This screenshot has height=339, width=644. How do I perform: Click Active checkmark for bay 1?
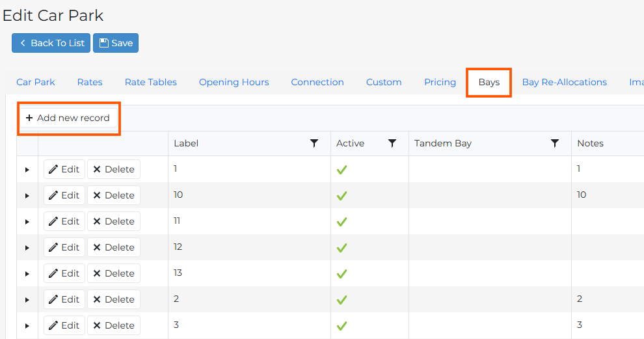[x=342, y=170]
